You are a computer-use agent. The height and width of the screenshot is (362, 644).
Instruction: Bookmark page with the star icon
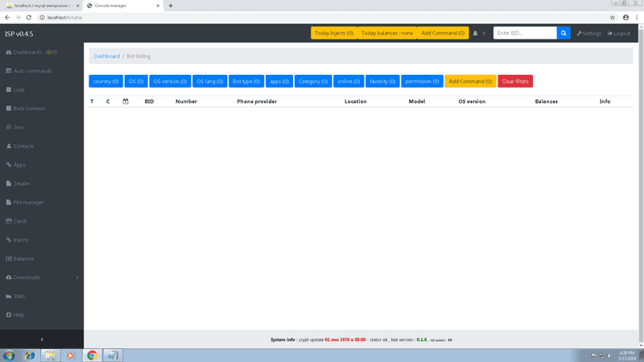tap(613, 17)
